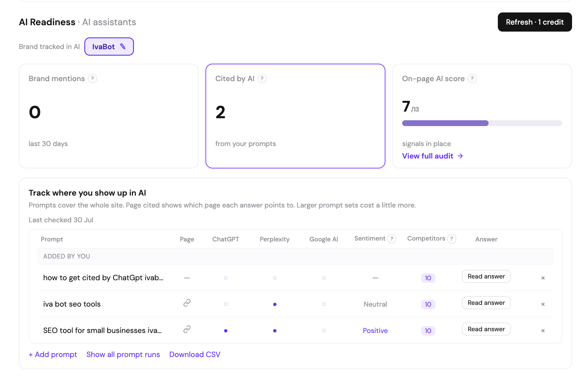Screen dimensions: 588x386
Task: Click the ChatGPT column header
Action: point(226,239)
